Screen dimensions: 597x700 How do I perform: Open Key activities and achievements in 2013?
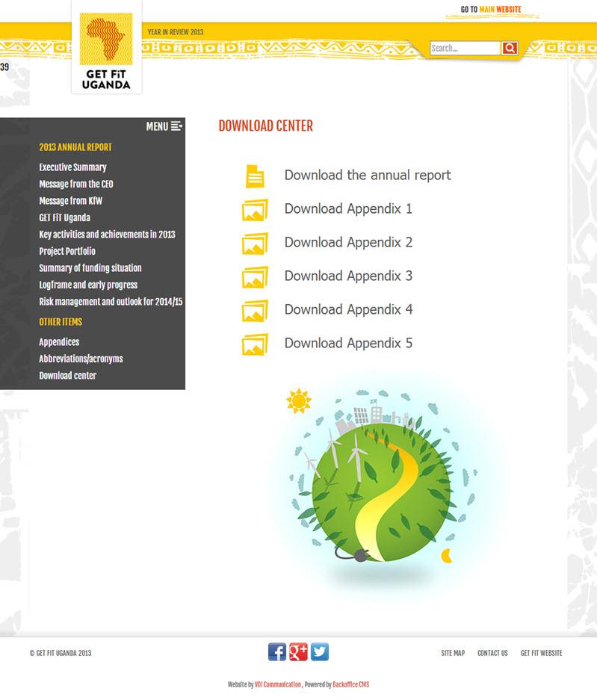tap(107, 235)
